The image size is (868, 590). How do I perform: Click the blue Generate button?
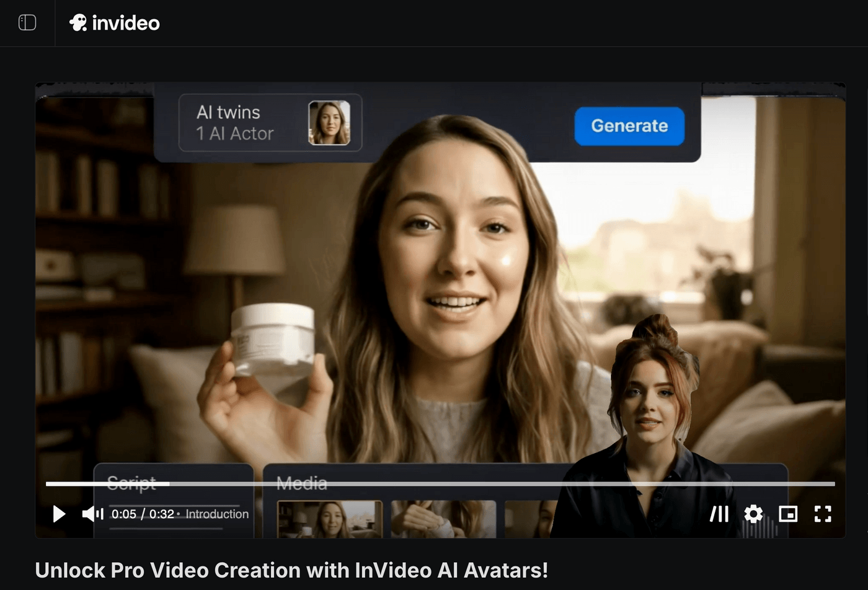point(629,126)
